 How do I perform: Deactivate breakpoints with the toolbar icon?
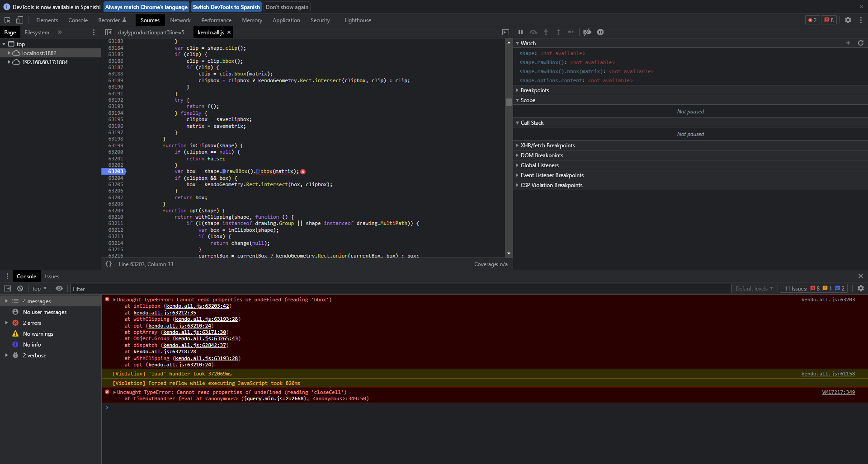pyautogui.click(x=587, y=32)
